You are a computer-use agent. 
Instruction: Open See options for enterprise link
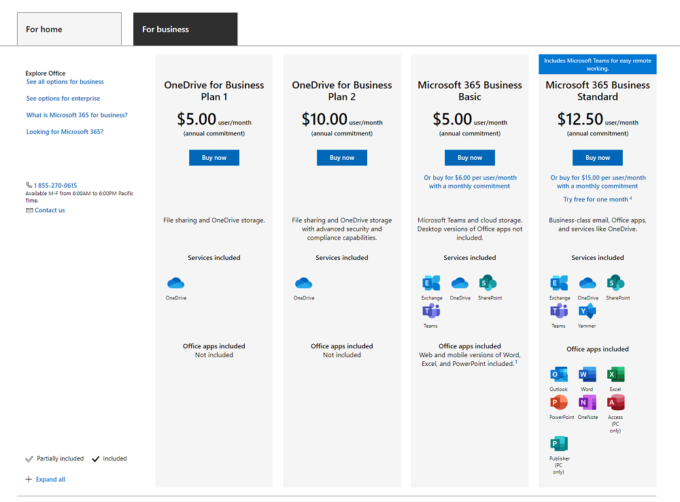click(63, 98)
